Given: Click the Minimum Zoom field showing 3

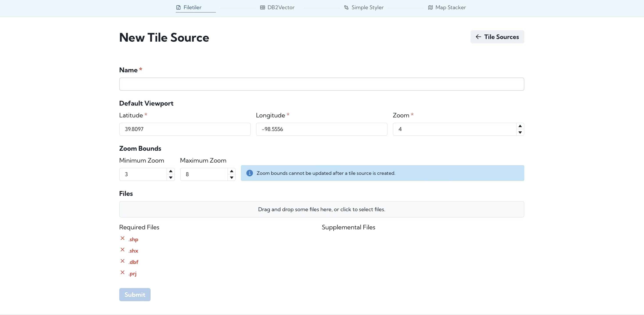Looking at the screenshot, I should (143, 174).
